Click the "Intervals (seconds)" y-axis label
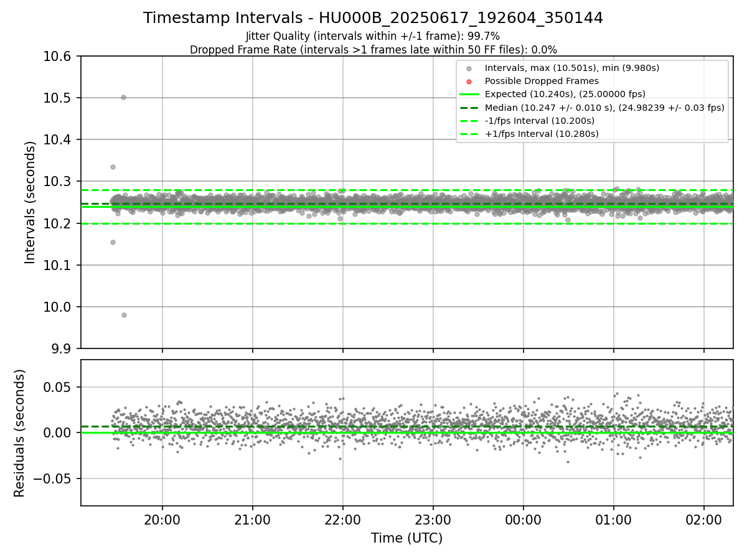This screenshot has width=747, height=560. coord(31,202)
